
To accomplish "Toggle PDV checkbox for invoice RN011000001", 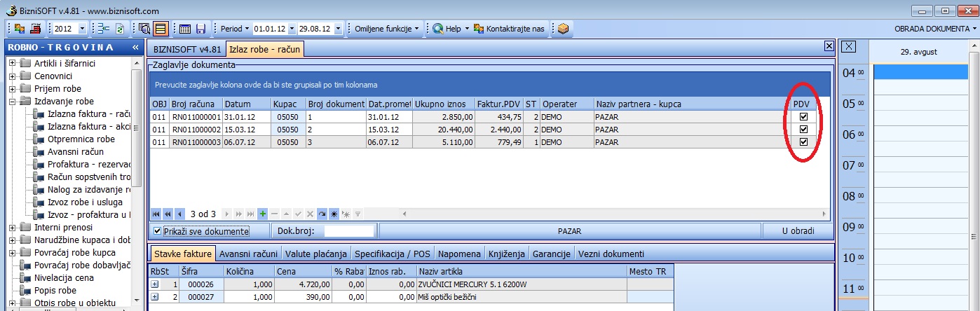I will [x=803, y=117].
